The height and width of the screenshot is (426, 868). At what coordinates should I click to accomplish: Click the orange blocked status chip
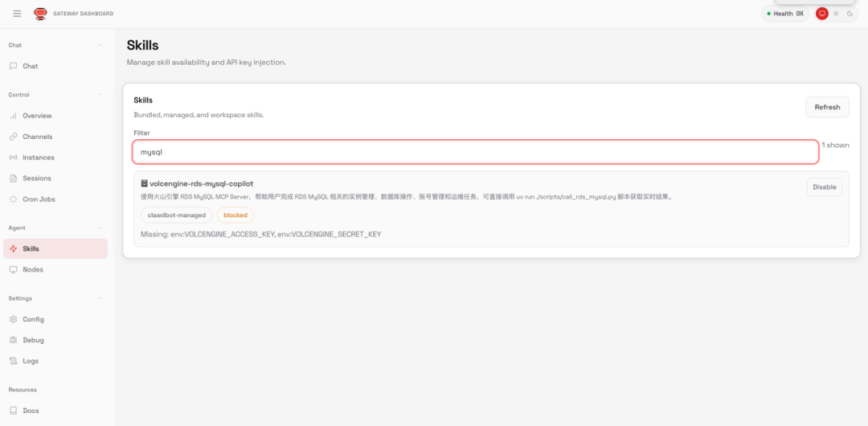tap(235, 215)
